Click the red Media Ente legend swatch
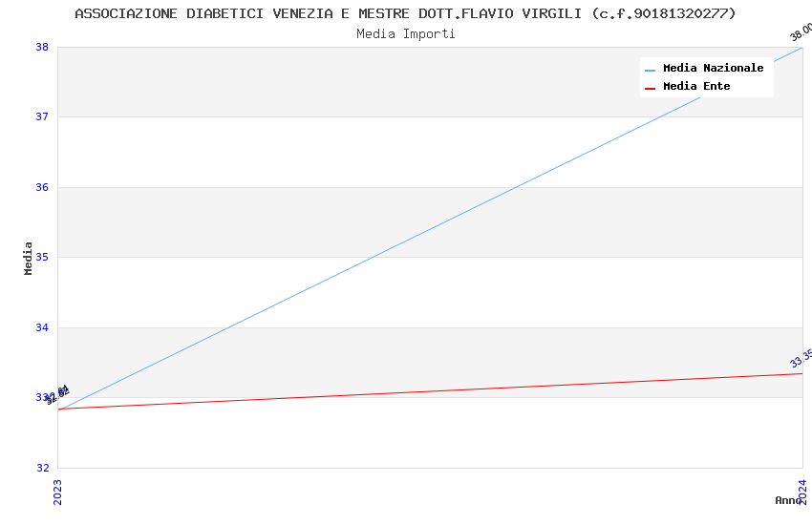 (650, 89)
